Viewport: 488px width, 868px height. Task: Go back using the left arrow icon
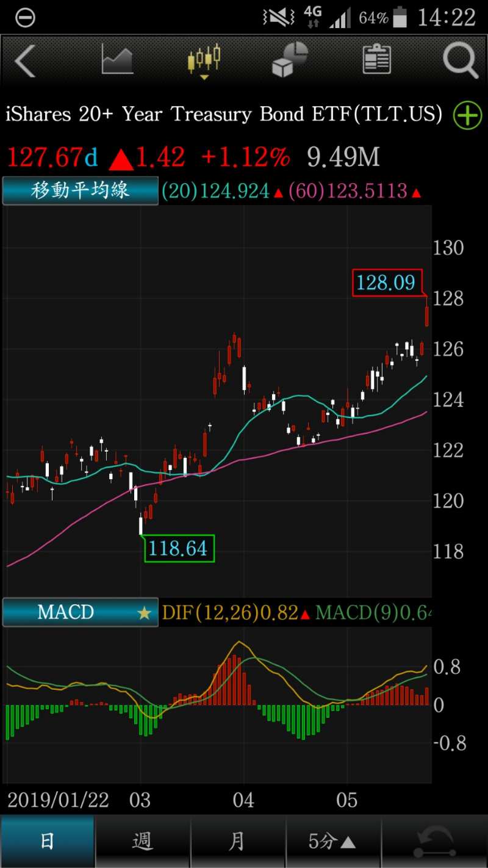pyautogui.click(x=25, y=60)
